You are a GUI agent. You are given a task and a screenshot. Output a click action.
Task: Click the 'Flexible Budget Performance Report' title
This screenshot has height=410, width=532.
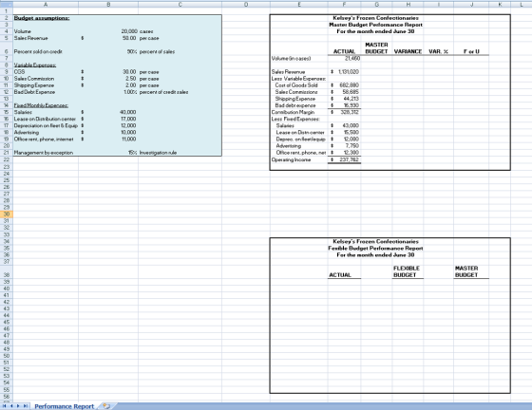[375, 248]
